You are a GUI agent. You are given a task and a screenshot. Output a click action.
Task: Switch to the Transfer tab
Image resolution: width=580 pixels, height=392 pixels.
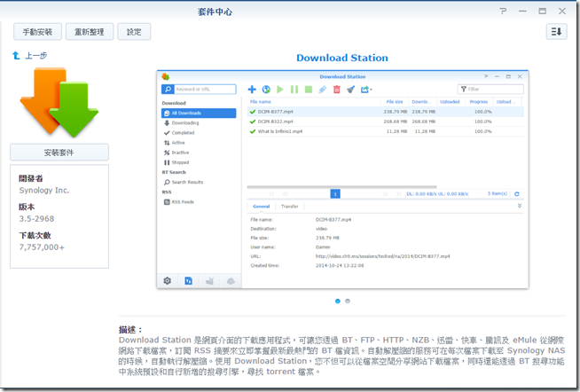tap(289, 207)
